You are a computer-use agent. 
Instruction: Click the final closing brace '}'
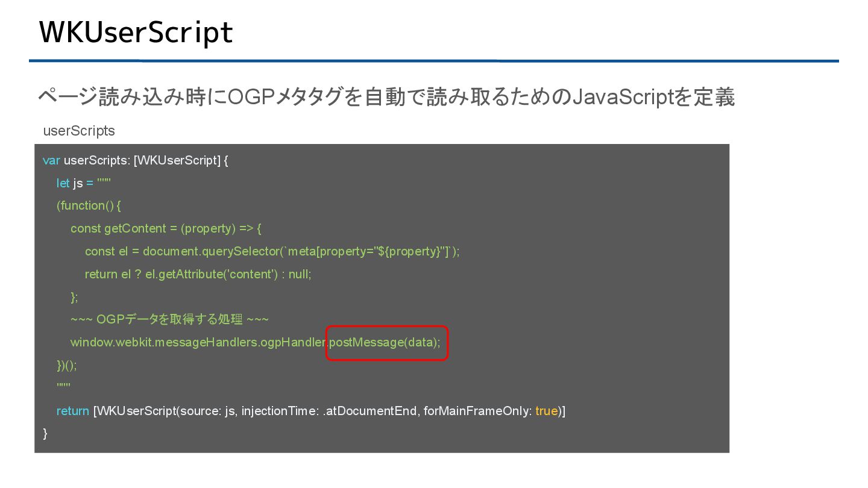[45, 433]
